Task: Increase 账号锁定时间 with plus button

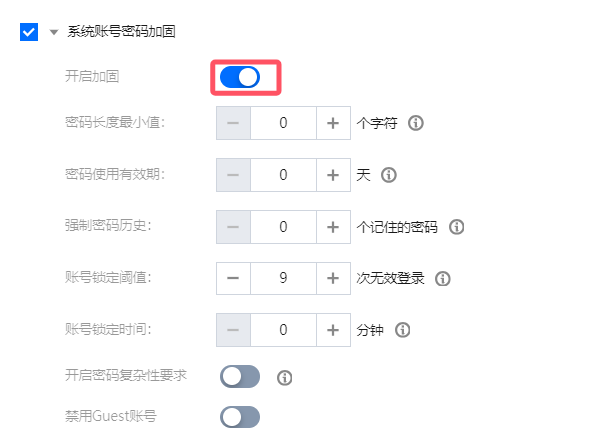Action: tap(333, 330)
